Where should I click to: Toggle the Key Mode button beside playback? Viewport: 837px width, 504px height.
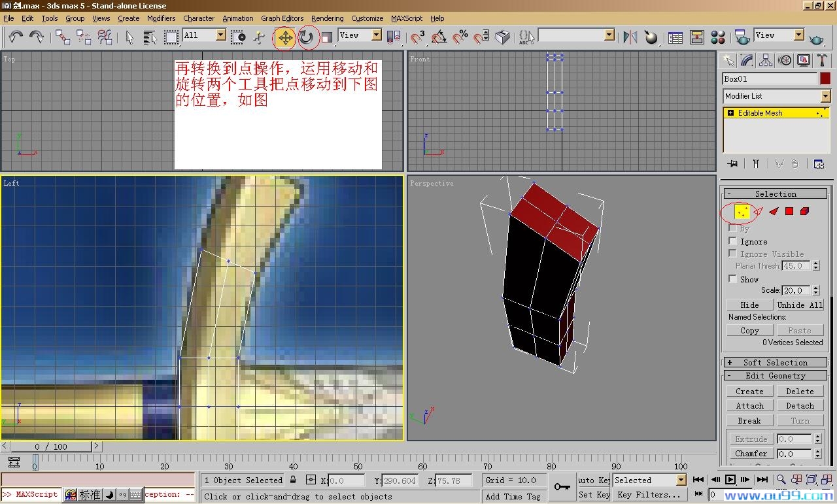click(x=699, y=494)
